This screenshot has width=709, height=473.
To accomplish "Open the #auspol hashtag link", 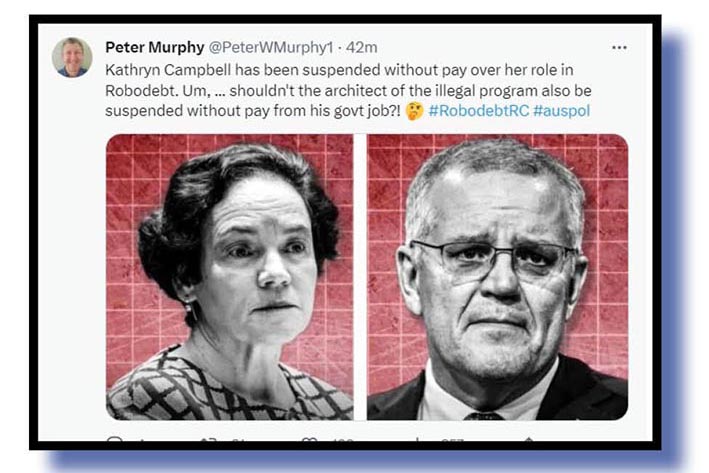I will click(562, 110).
